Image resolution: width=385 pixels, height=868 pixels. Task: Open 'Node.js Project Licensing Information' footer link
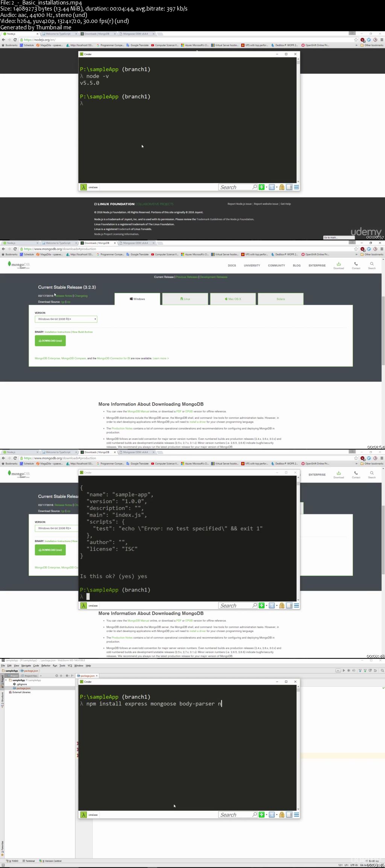[x=117, y=234]
